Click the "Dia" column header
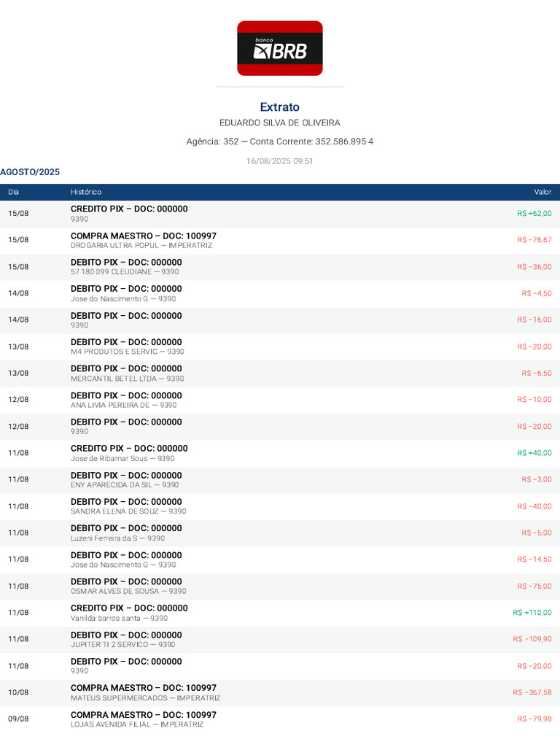This screenshot has height=747, width=560. [x=13, y=192]
